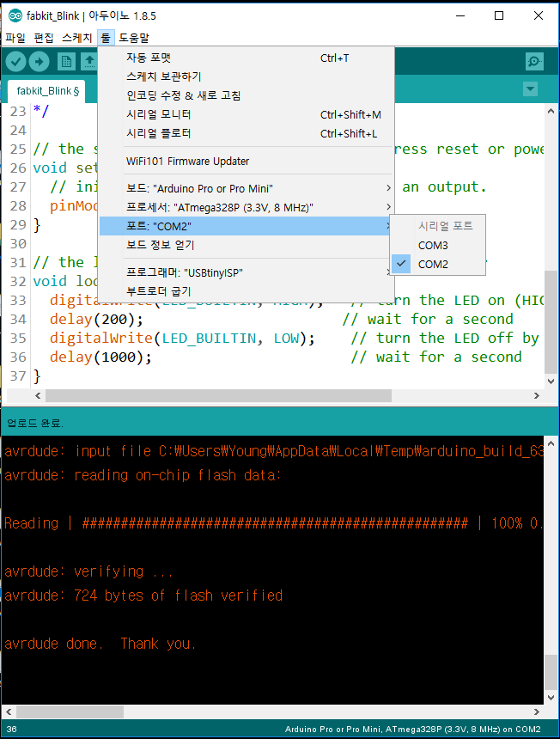The width and height of the screenshot is (560, 739).
Task: Click editor vertical scrollbar up arrow
Action: point(551,112)
